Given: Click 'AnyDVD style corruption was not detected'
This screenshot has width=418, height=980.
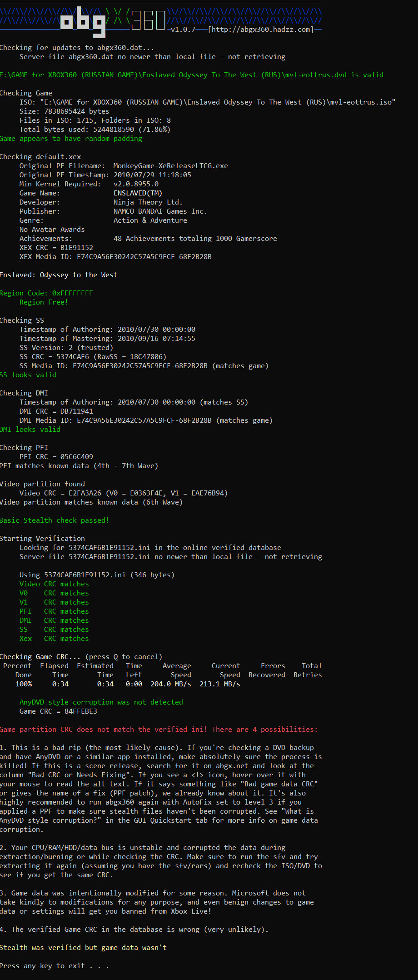Looking at the screenshot, I should [101, 702].
